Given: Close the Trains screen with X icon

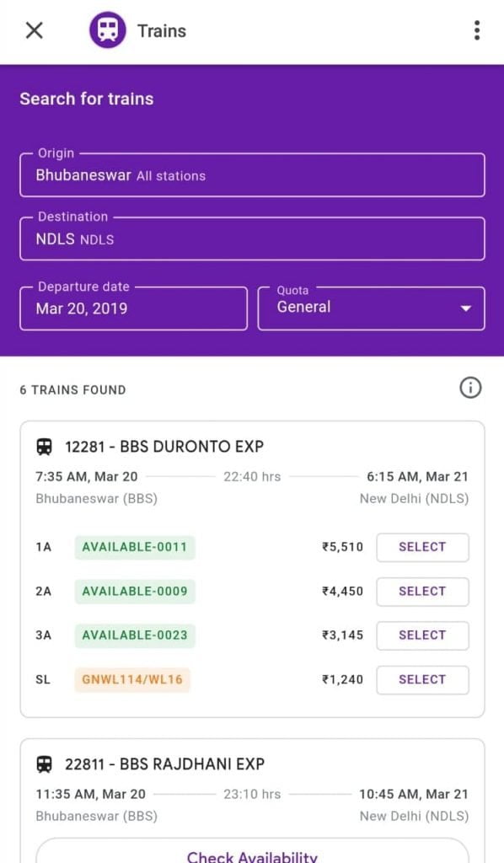Looking at the screenshot, I should pyautogui.click(x=34, y=30).
